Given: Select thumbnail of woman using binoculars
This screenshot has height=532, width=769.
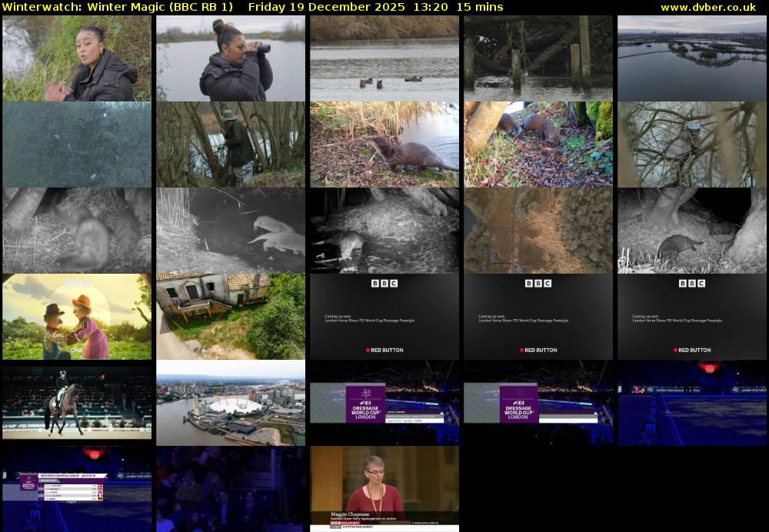Looking at the screenshot, I should pos(231,58).
